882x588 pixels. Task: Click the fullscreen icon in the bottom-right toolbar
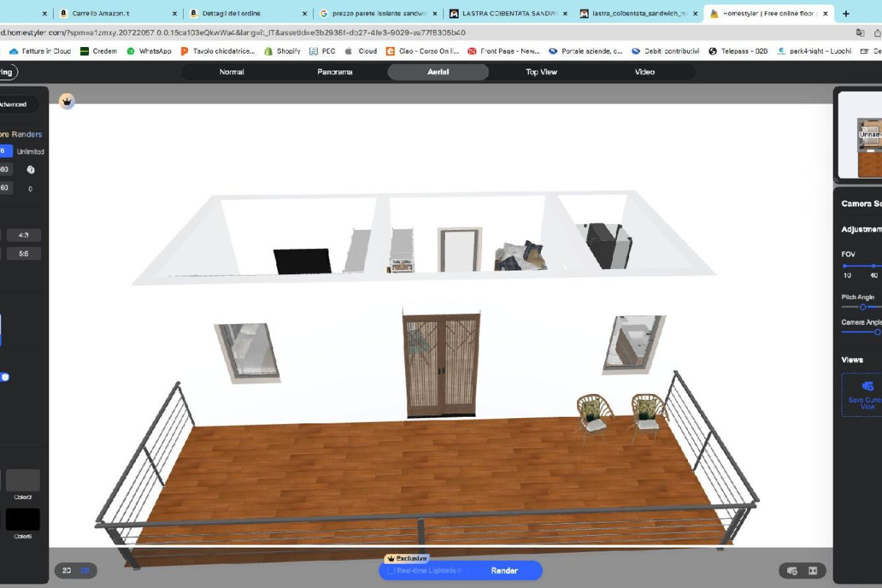(x=813, y=570)
